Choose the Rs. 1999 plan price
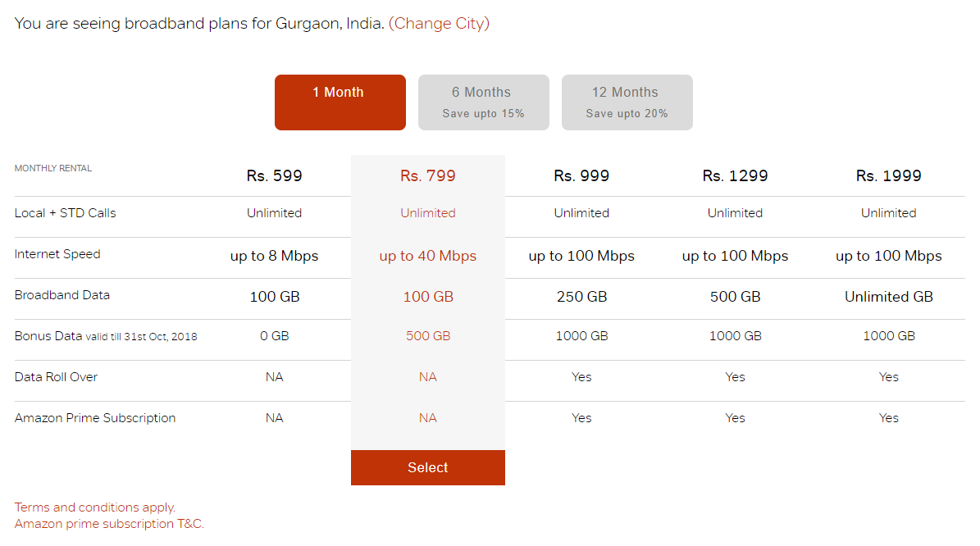 coord(888,175)
